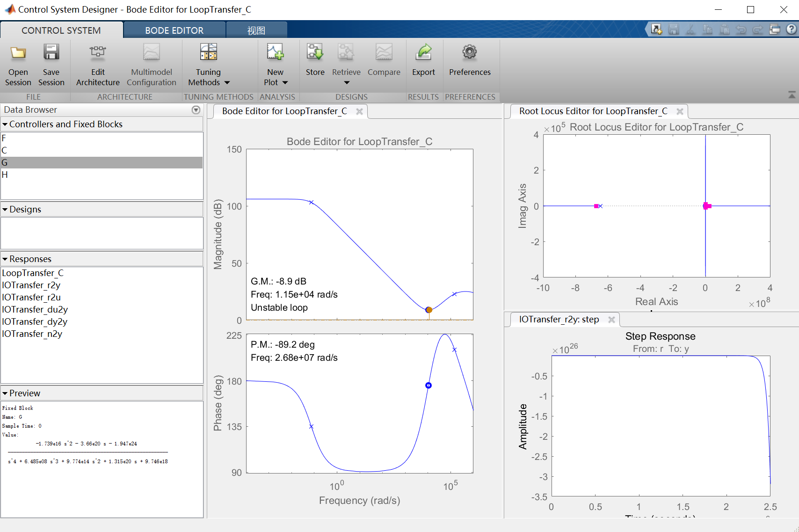This screenshot has width=799, height=532.
Task: Click the Paste clipboard icon
Action: [x=724, y=29]
